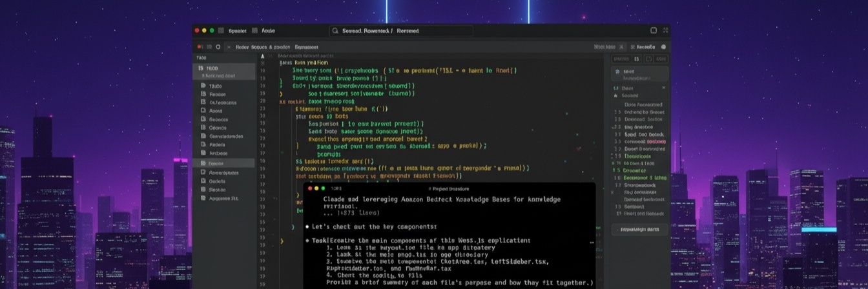Click the search field in the editor title bar

[400, 31]
